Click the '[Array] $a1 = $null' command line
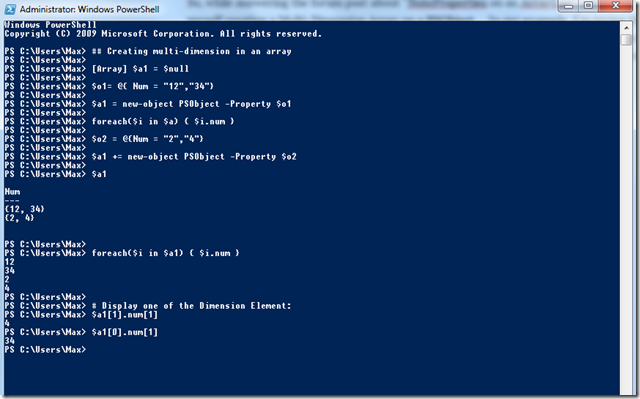Viewport: 640px width, 399px height. point(140,69)
